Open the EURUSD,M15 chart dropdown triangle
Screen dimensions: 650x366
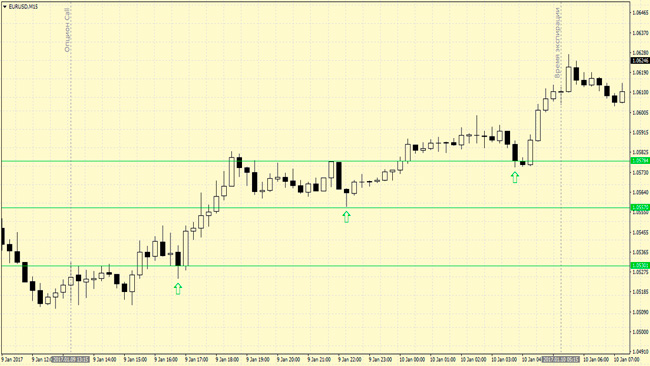[x=5, y=7]
